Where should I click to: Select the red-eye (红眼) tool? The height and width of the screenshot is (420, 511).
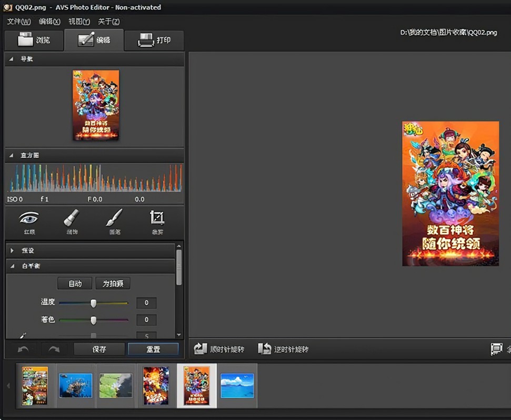(29, 222)
